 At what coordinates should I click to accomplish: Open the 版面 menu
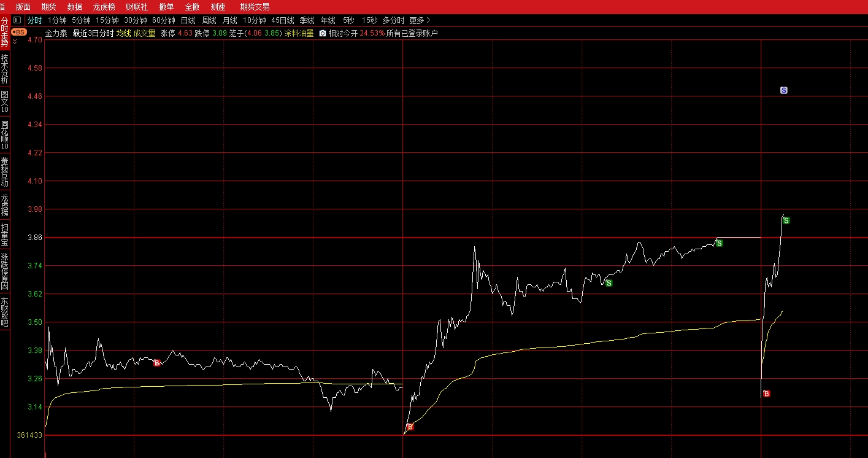[23, 7]
